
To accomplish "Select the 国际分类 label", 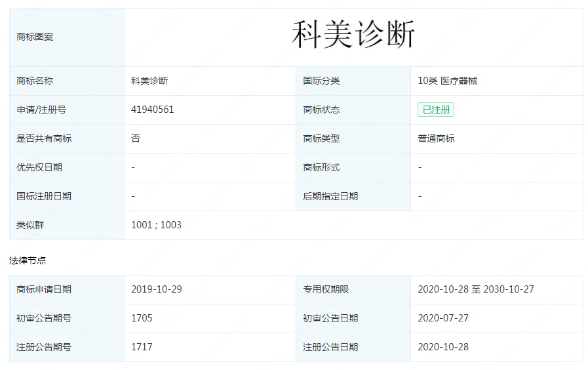I will click(321, 81).
